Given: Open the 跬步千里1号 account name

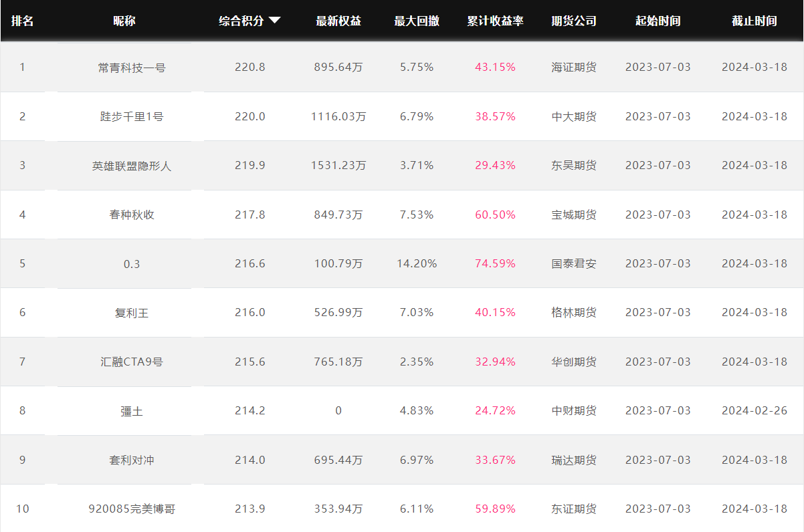Looking at the screenshot, I should point(132,116).
